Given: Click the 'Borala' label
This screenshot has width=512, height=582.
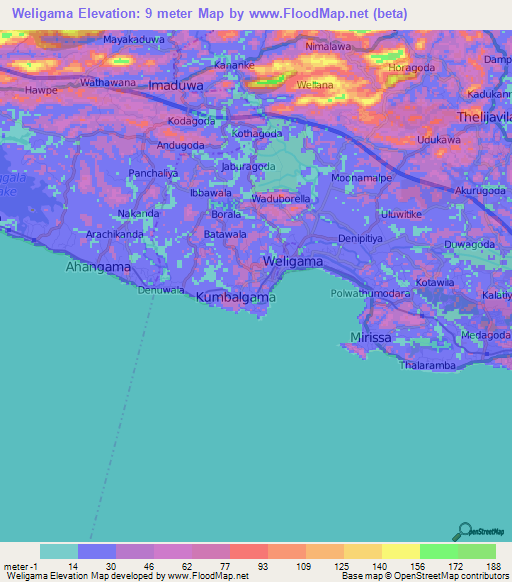Looking at the screenshot, I should point(226,214).
